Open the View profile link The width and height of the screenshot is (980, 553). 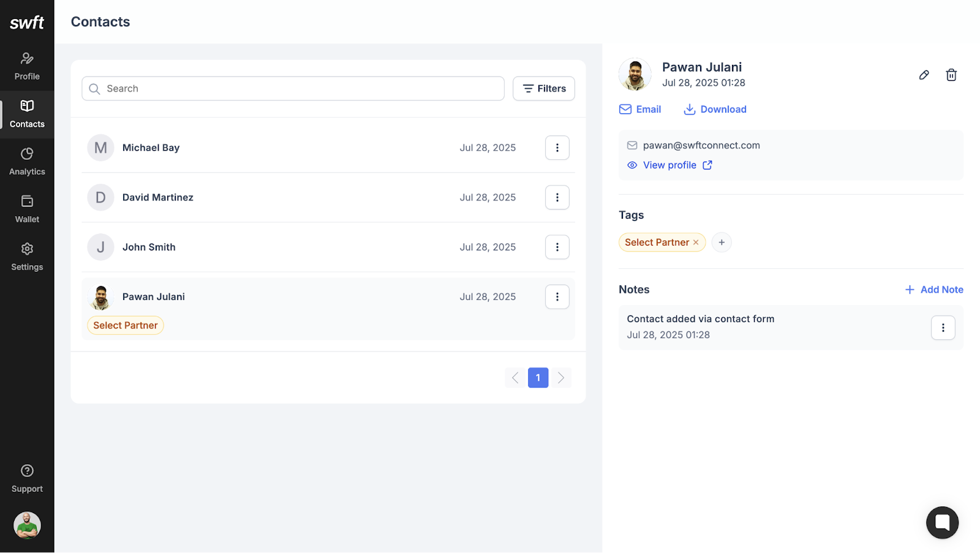click(x=669, y=165)
